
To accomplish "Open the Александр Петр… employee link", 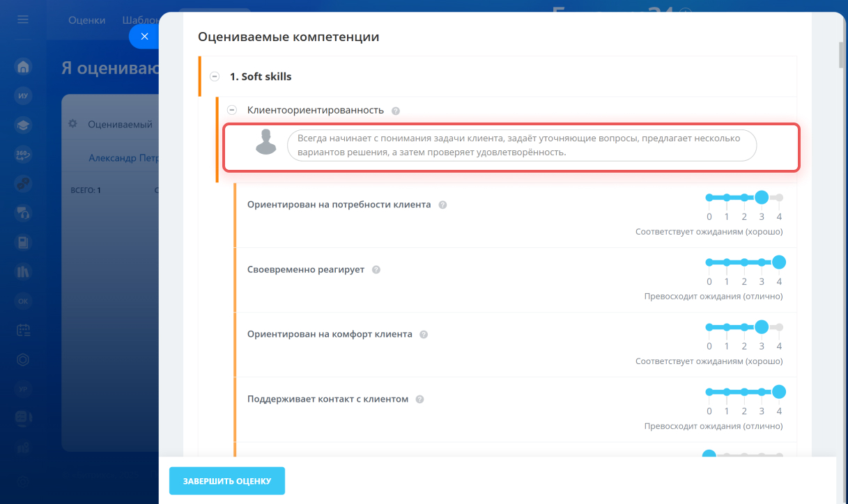I will point(123,158).
